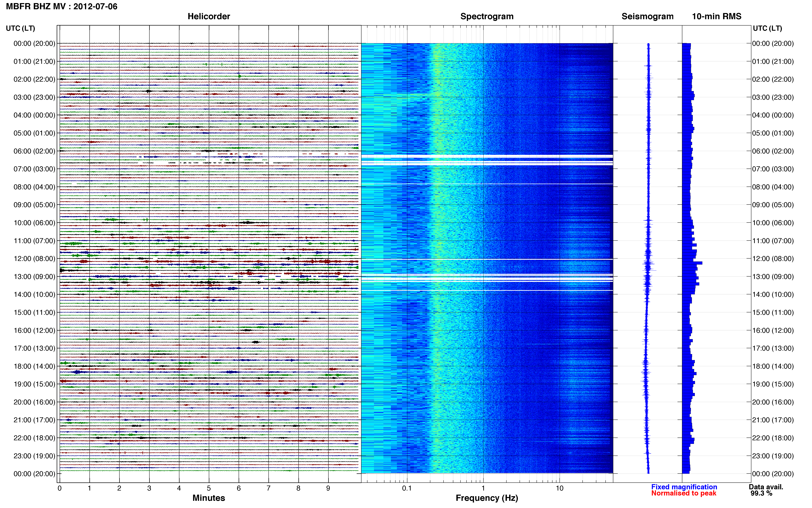Screen dimensions: 812x508
Task: Select right-axis time label '23:00 (19:00)'
Action: [773, 456]
